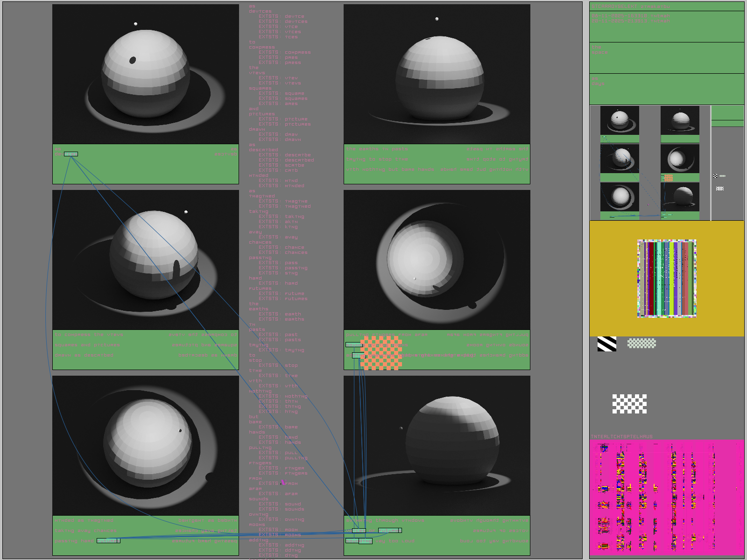Click the magenta glitch pattern panel
747x560 pixels.
pyautogui.click(x=666, y=497)
